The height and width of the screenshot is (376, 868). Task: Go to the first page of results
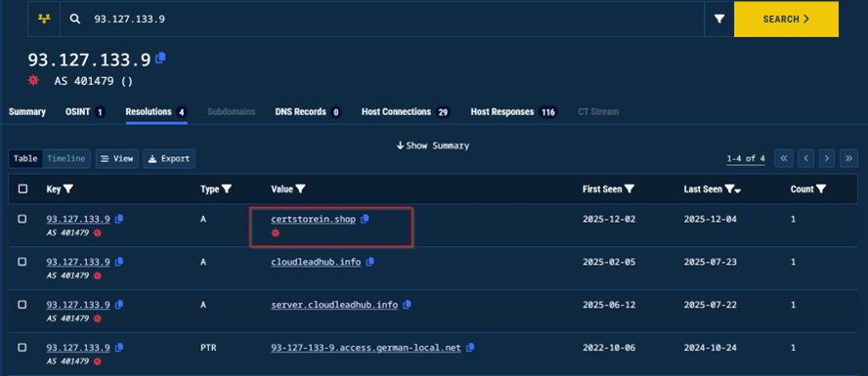[x=783, y=158]
